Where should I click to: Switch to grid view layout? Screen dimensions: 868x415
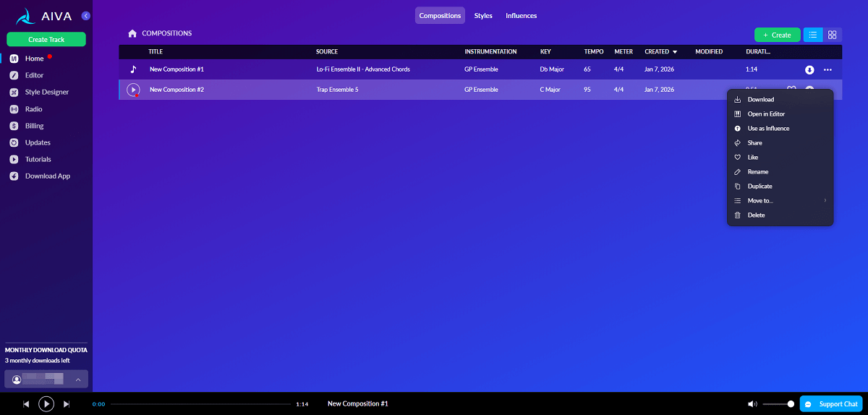coord(833,35)
